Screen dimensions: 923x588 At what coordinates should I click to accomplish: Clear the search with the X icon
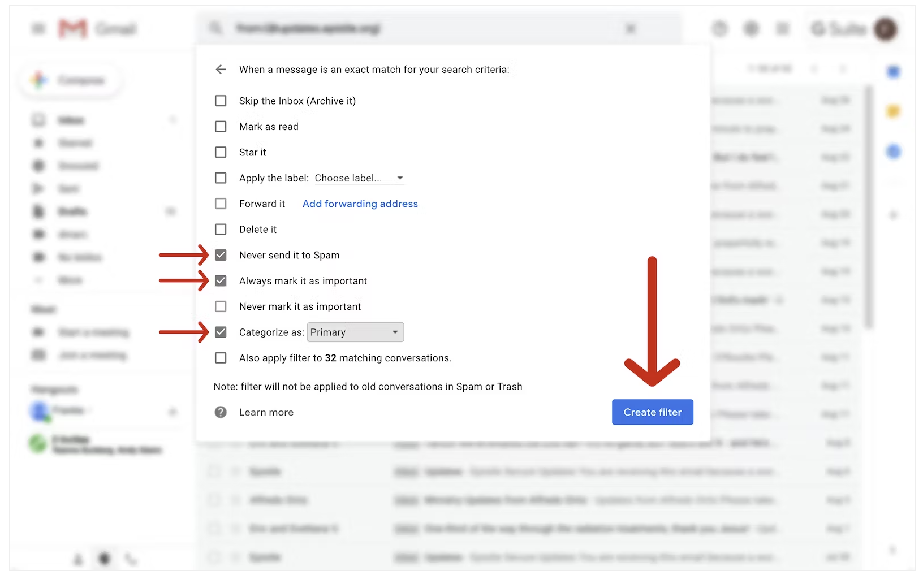tap(630, 28)
